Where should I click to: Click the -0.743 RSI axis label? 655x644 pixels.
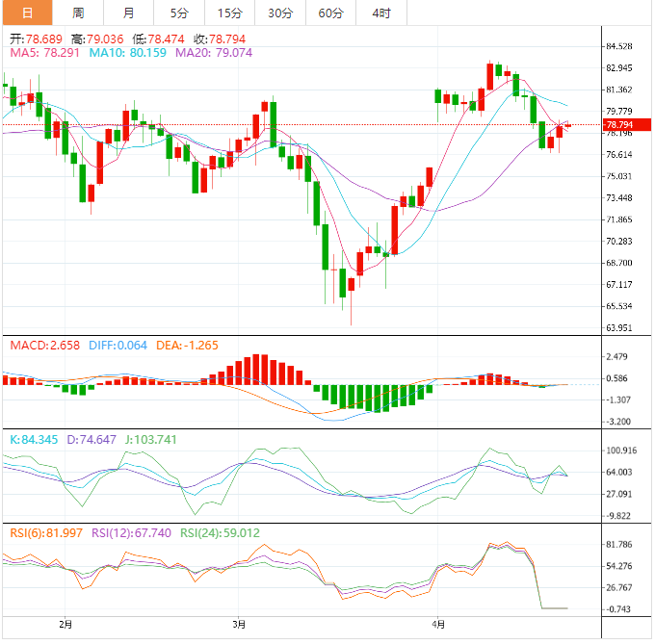tap(617, 609)
